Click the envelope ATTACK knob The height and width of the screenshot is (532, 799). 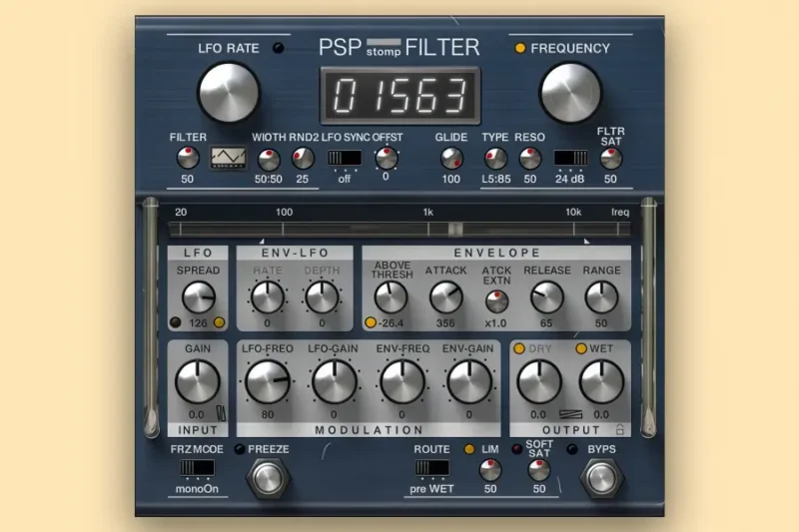[x=445, y=297]
